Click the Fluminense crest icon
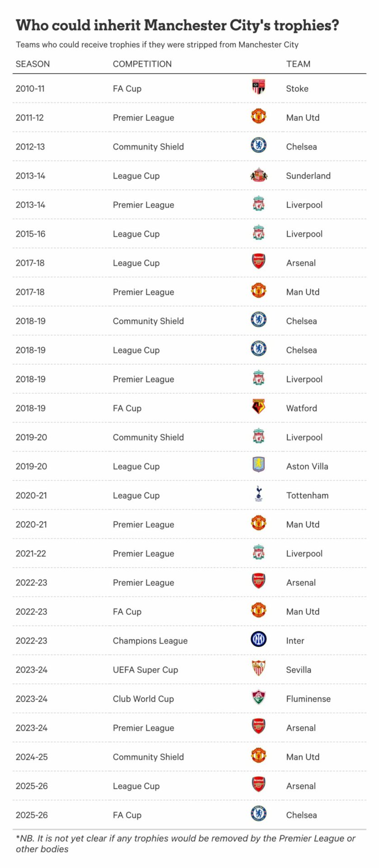The height and width of the screenshot is (868, 379). tap(258, 698)
